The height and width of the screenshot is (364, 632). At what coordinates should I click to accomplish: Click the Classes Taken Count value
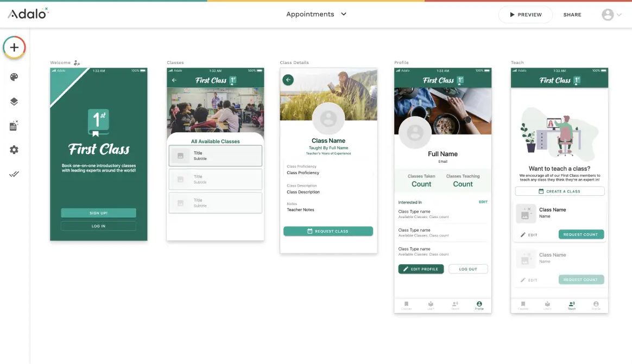[x=421, y=184]
